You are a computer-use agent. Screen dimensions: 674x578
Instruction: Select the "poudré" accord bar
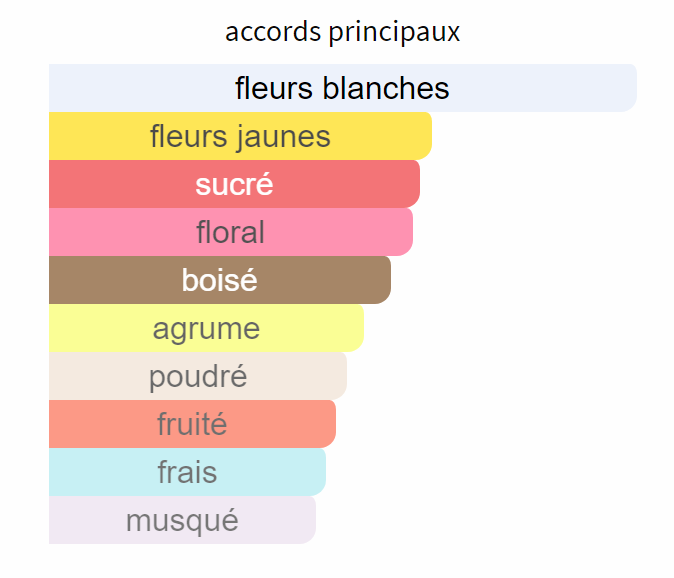tap(198, 376)
